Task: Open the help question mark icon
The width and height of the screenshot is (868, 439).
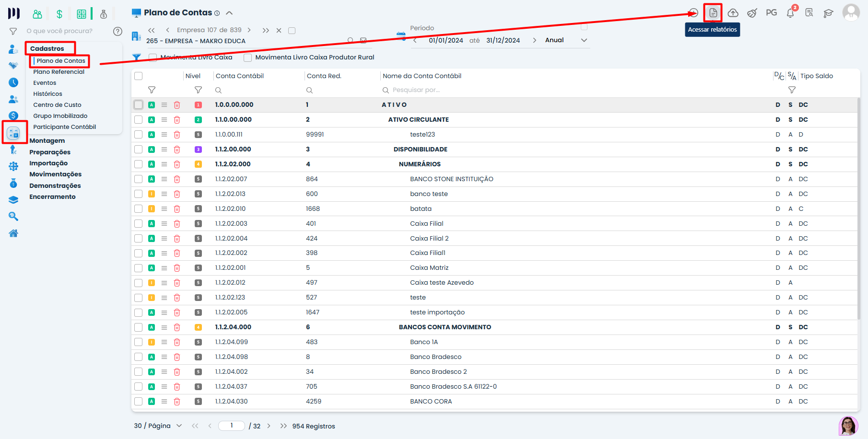Action: (x=117, y=31)
